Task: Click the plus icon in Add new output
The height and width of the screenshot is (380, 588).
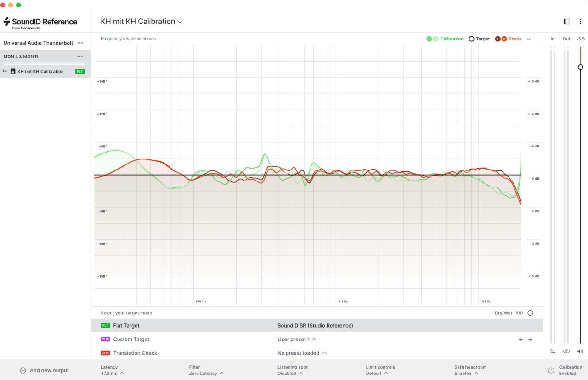Action: pos(23,370)
